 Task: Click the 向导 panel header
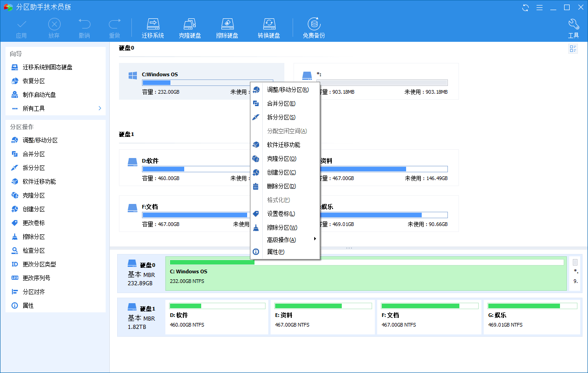point(16,54)
